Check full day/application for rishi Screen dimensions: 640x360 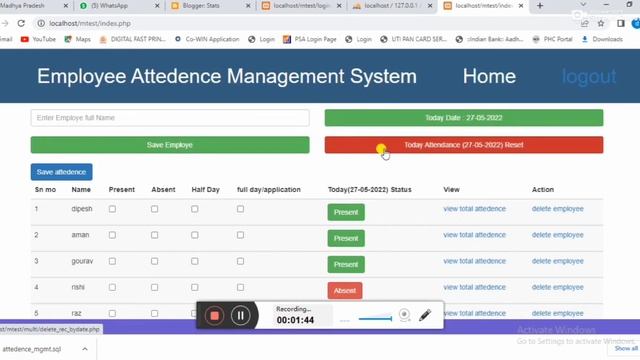point(240,287)
